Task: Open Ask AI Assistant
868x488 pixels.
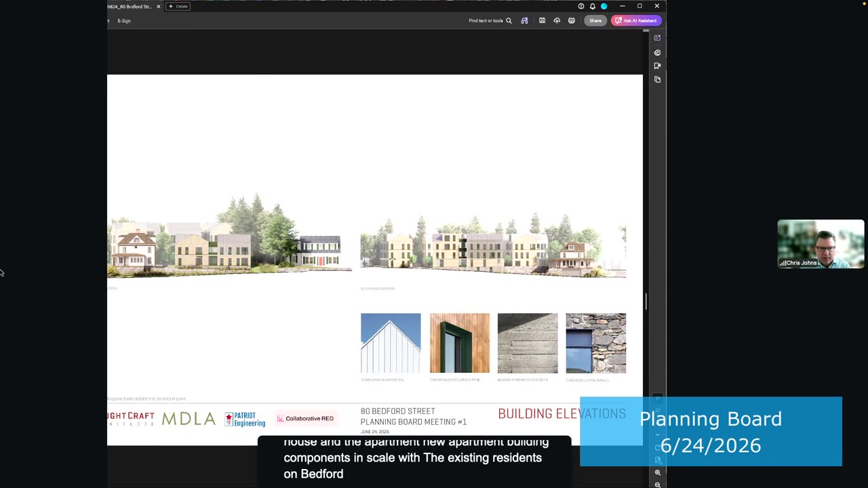Action: [x=636, y=20]
